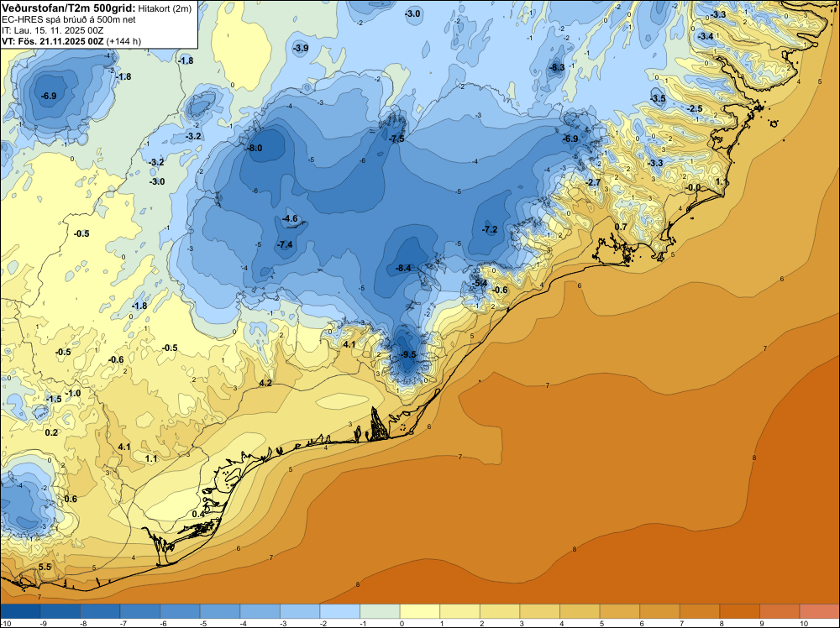Click legend swatch between -2 and -1
Image resolution: width=840 pixels, height=628 pixels.
339,611
